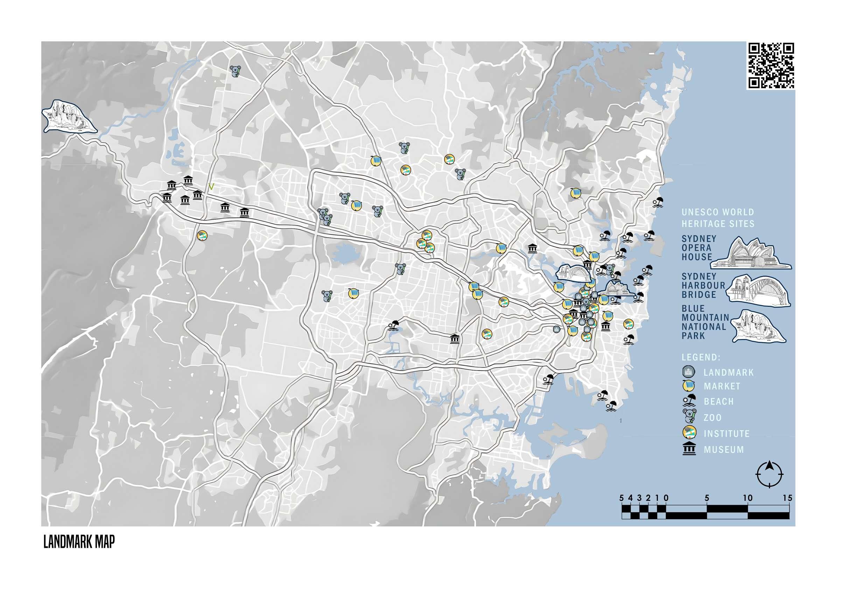The image size is (868, 614).
Task: Select the green V mark near the museum cluster
Action: (211, 186)
